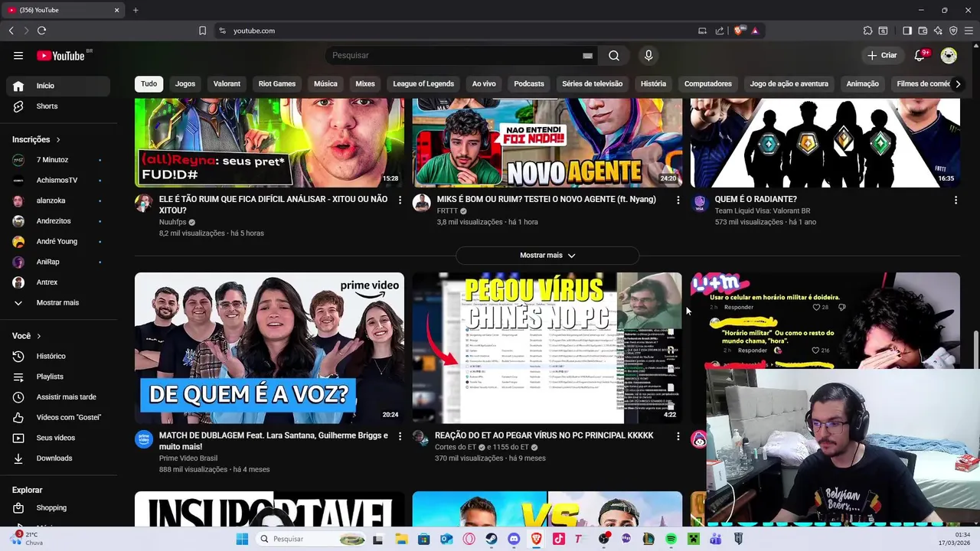Share this page with the share icon

720,31
